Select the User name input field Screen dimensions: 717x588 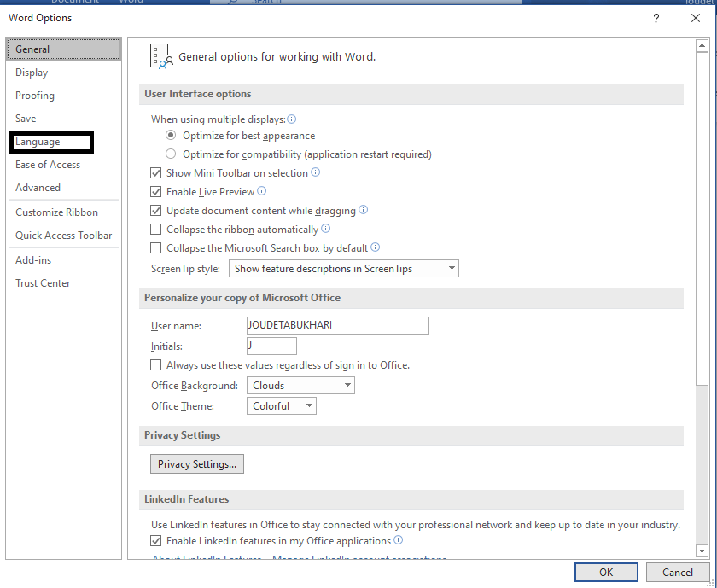point(337,325)
